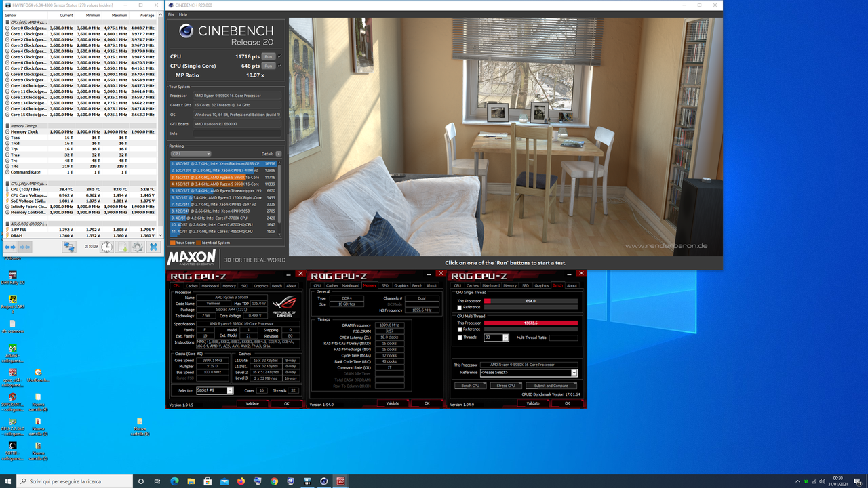Click Run next to the CPU score
Image resolution: width=868 pixels, height=488 pixels.
[267, 57]
